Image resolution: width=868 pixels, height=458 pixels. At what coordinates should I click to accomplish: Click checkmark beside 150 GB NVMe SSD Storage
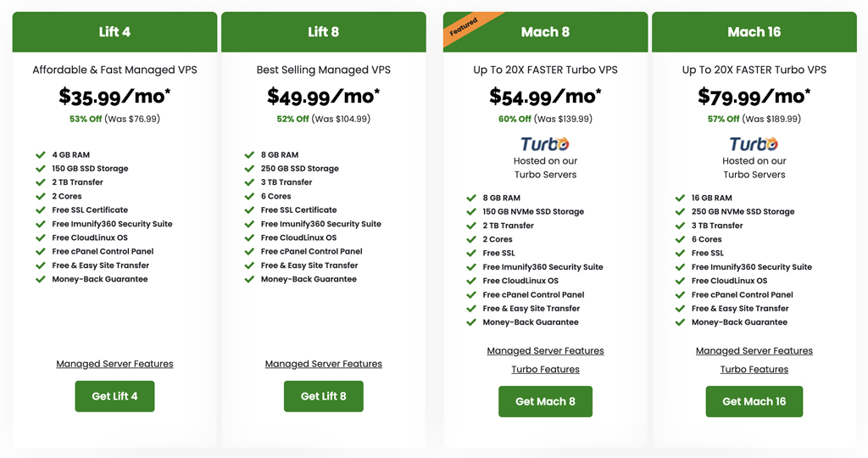point(471,212)
